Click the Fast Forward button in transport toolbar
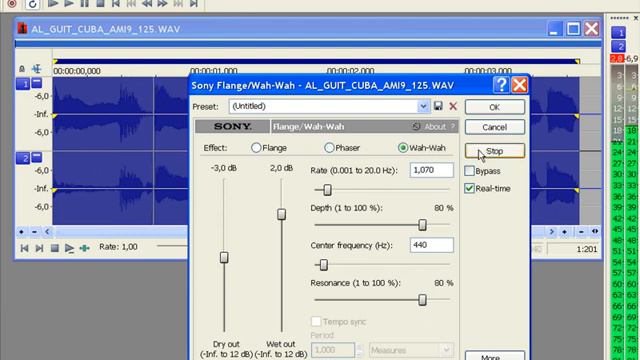640x360 pixels. [x=162, y=4]
